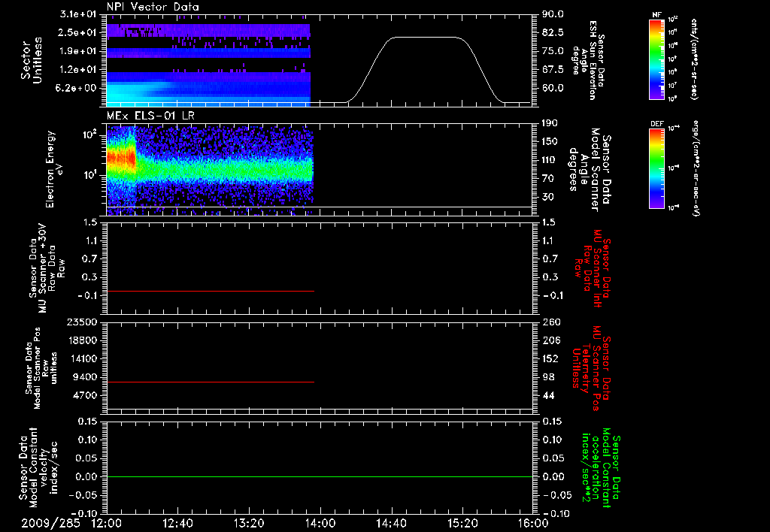Click the "152" telemetry tick label

[x=550, y=358]
